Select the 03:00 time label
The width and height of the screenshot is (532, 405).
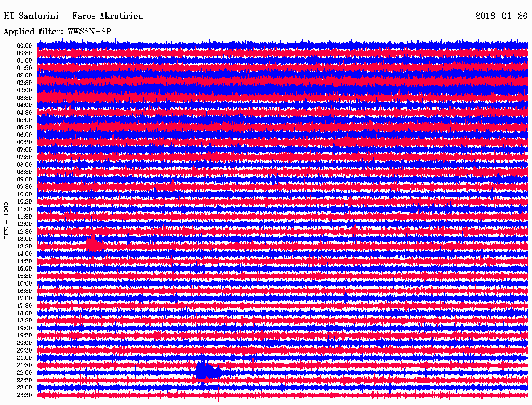coord(24,90)
